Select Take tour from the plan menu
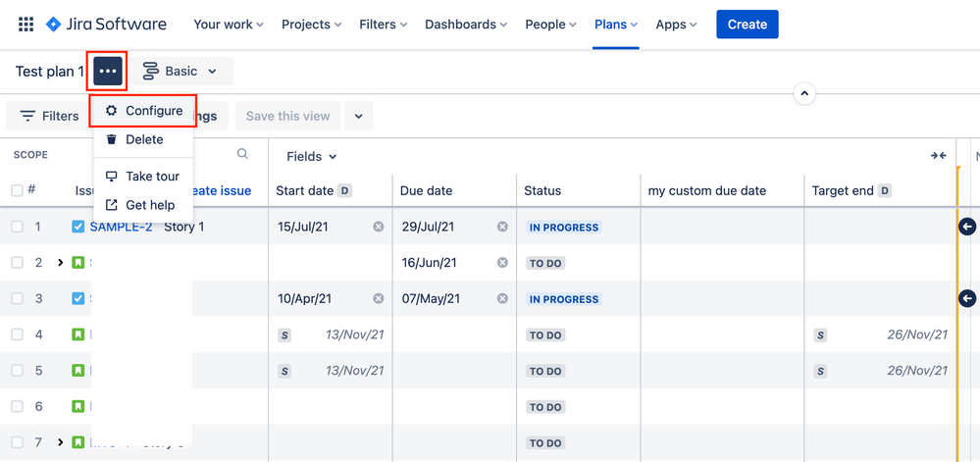 [x=144, y=177]
